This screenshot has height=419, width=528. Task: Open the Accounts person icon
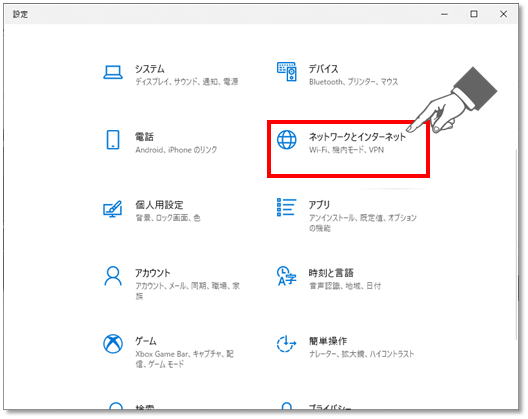click(x=113, y=276)
